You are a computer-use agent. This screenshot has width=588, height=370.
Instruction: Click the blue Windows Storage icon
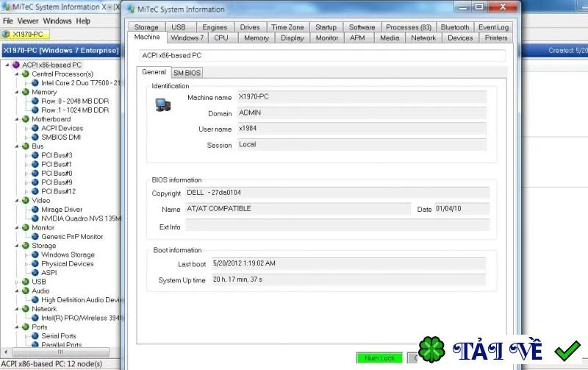(x=35, y=255)
